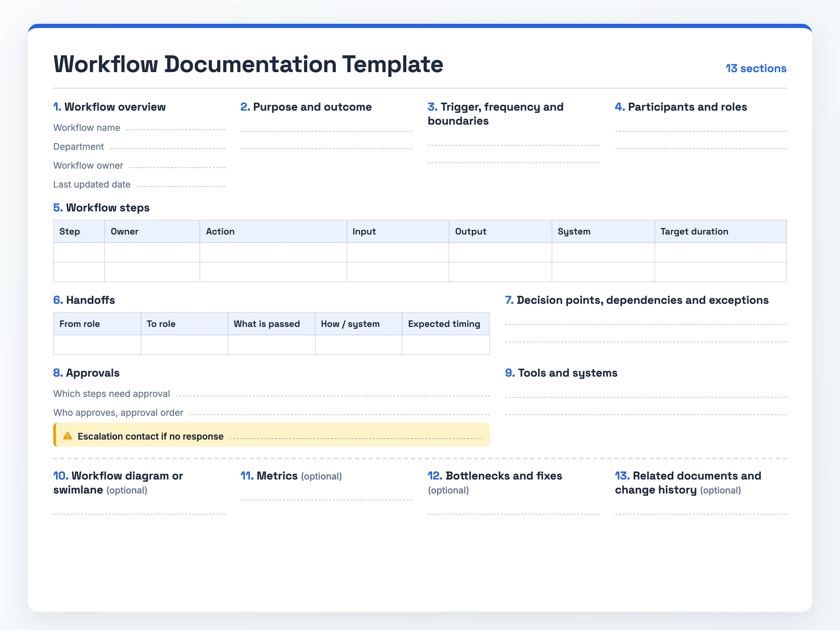This screenshot has width=840, height=630.
Task: Click the 'Output' column header
Action: pos(500,232)
